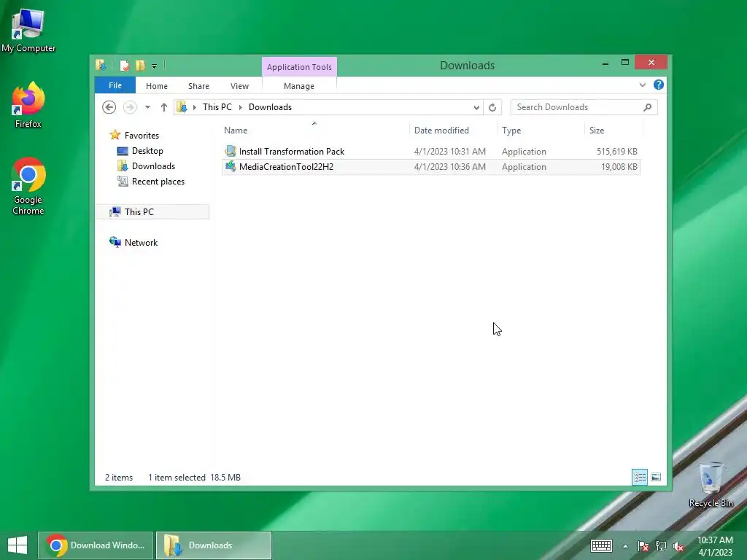Image resolution: width=747 pixels, height=560 pixels.
Task: Open the Share ribbon tab
Action: (x=198, y=86)
